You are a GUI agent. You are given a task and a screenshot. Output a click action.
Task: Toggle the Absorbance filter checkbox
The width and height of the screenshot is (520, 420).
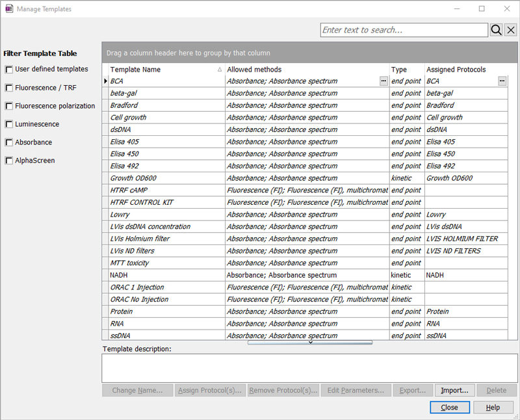point(9,142)
